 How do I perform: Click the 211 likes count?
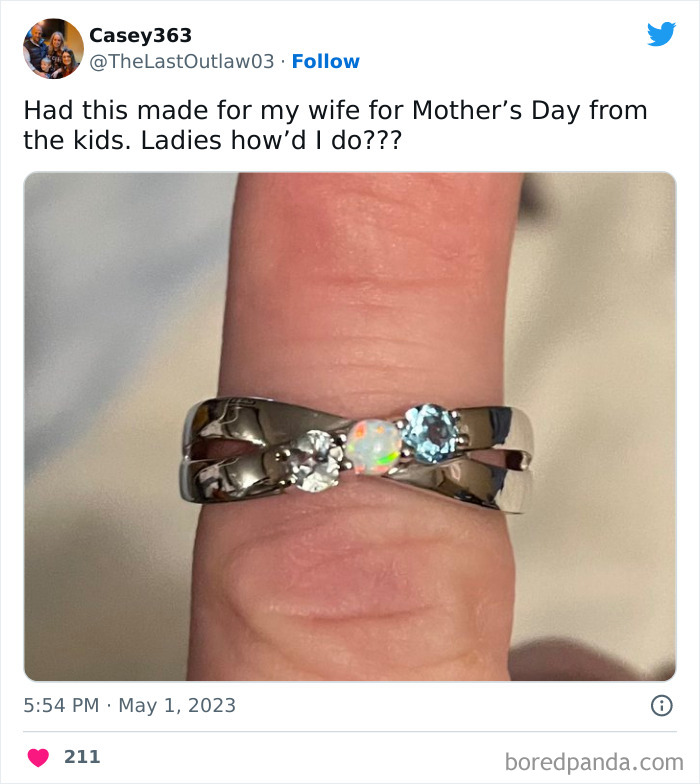coord(82,757)
